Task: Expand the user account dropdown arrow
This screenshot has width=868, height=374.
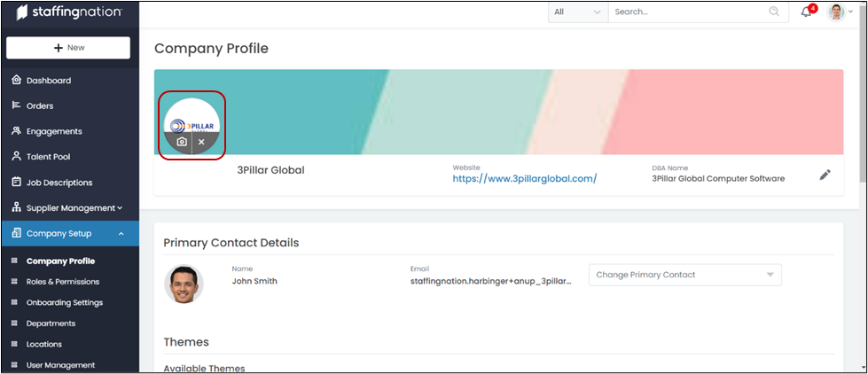Action: coord(851,12)
